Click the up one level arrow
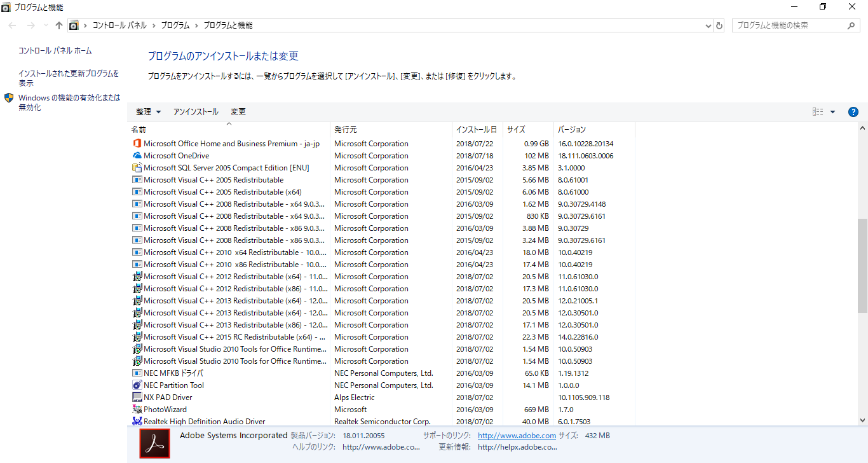The width and height of the screenshot is (868, 463). [59, 25]
